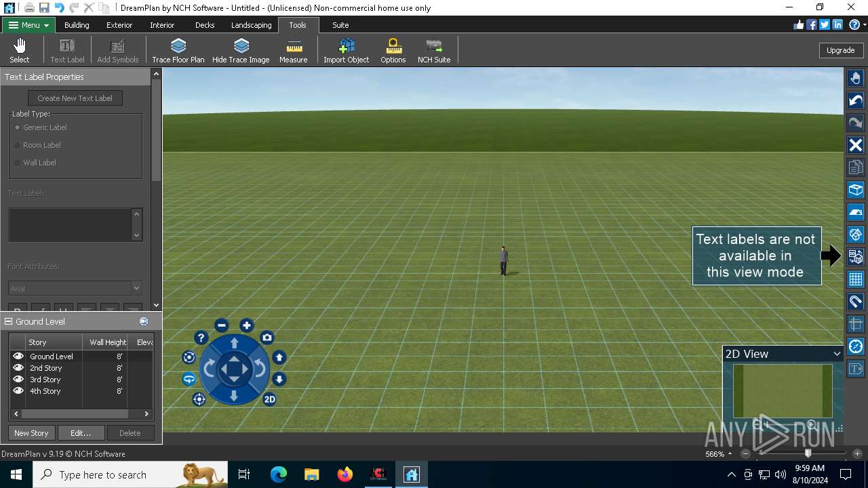Open the Exterior tab
Screen dimensions: 868x488
click(119, 25)
